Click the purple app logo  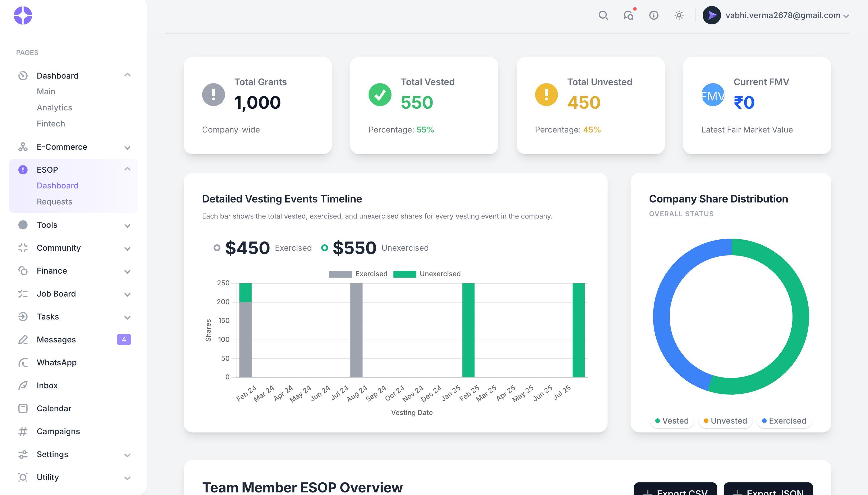23,15
